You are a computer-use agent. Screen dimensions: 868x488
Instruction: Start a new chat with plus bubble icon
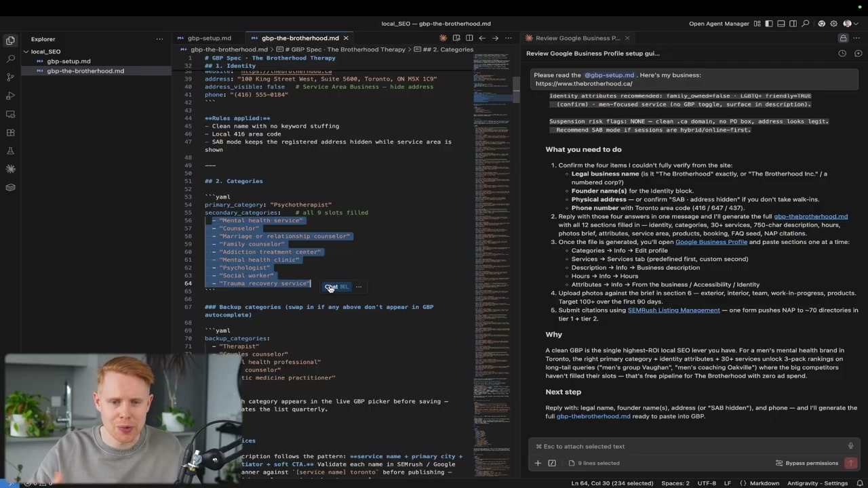click(x=858, y=54)
